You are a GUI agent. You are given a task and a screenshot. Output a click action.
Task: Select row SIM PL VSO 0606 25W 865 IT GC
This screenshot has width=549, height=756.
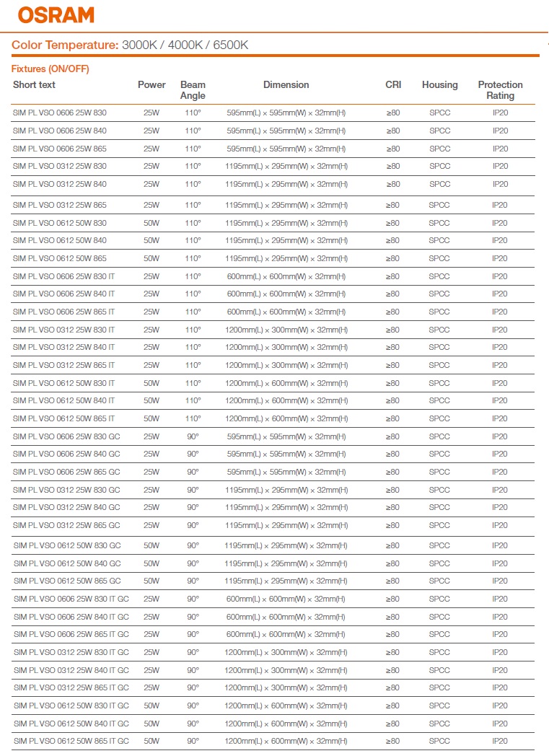[71, 635]
